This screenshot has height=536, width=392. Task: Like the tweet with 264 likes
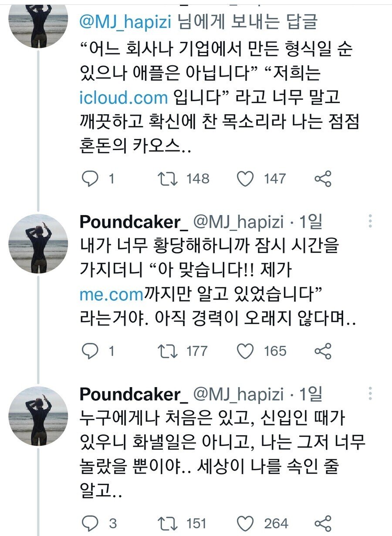[x=245, y=523]
